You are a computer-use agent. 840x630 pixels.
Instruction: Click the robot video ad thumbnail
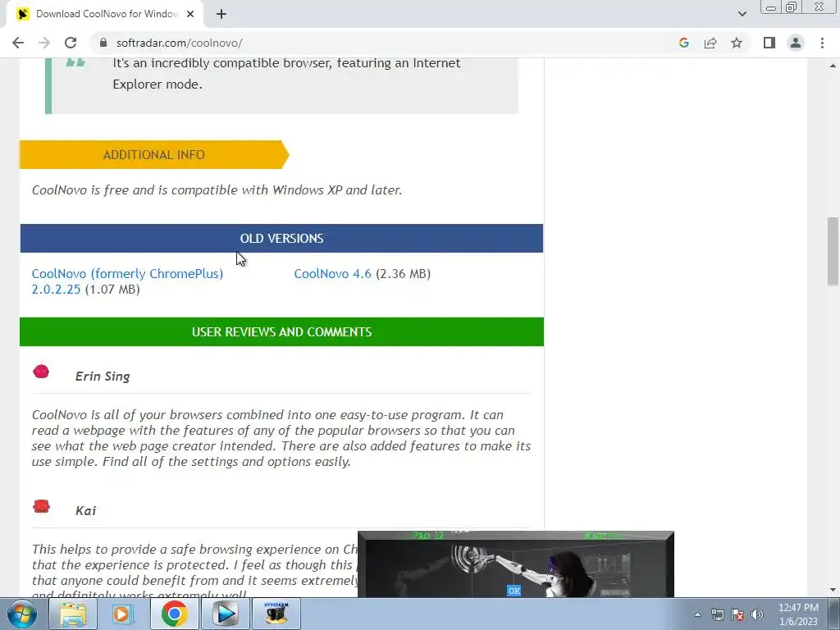click(515, 564)
